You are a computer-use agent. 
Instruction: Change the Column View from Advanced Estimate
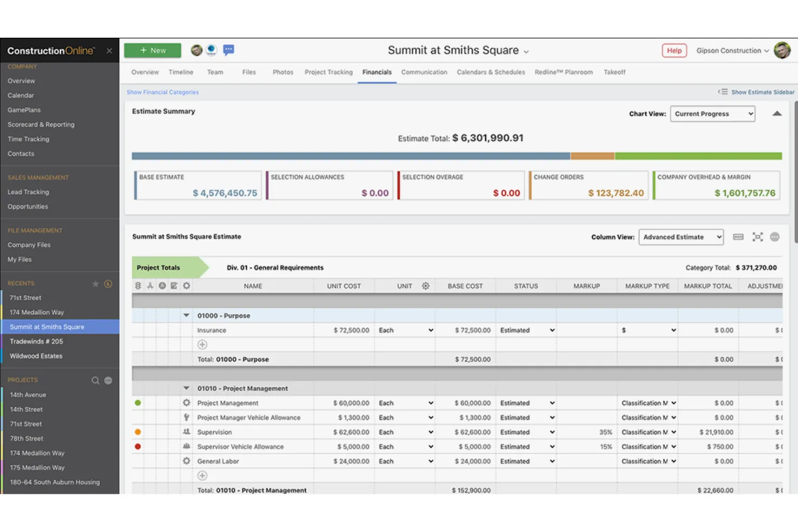click(x=680, y=237)
